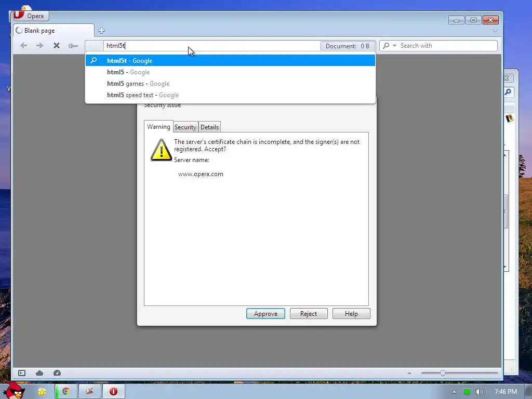Switch to the Details tab
The image size is (532, 399).
pos(210,127)
